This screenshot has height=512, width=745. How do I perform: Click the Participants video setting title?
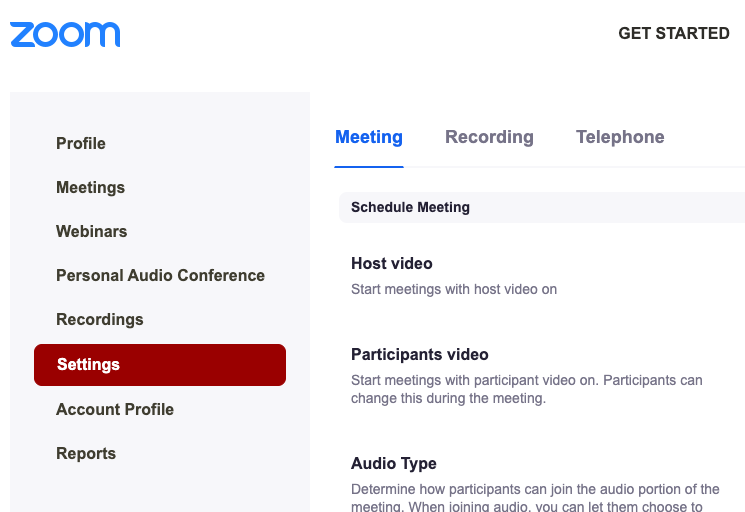pos(420,354)
